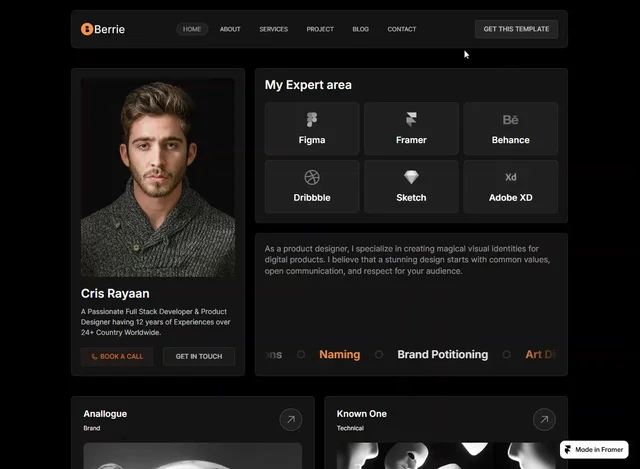Open the Blog nav link
Viewport: 640px width, 469px height.
pyautogui.click(x=360, y=29)
